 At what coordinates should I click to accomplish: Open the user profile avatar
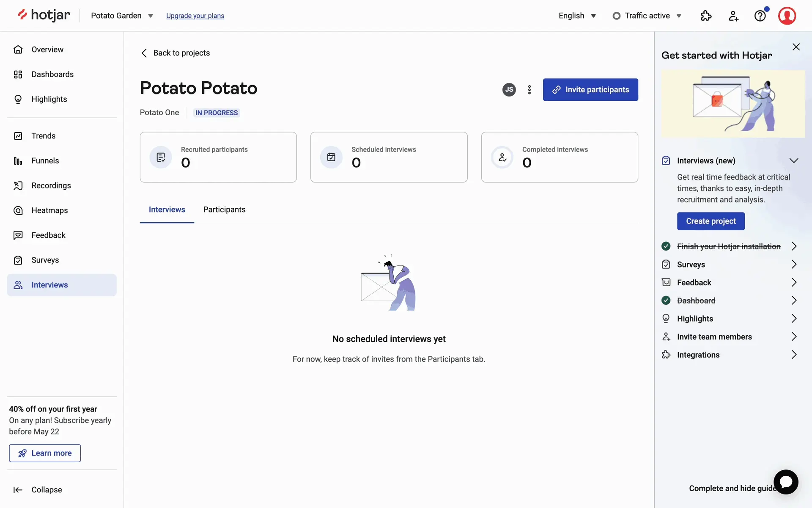787,16
